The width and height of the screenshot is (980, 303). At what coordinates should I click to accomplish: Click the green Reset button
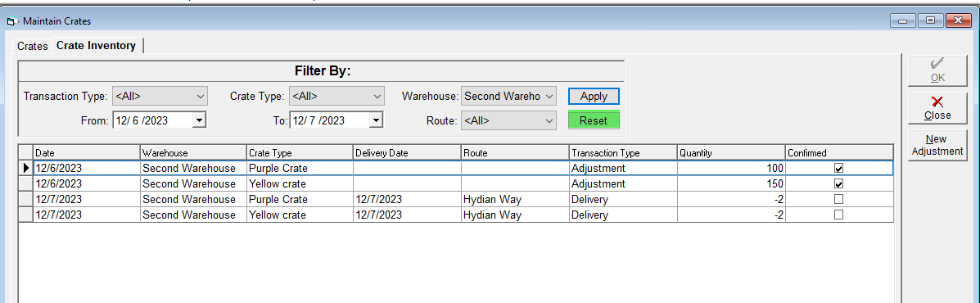click(x=594, y=120)
